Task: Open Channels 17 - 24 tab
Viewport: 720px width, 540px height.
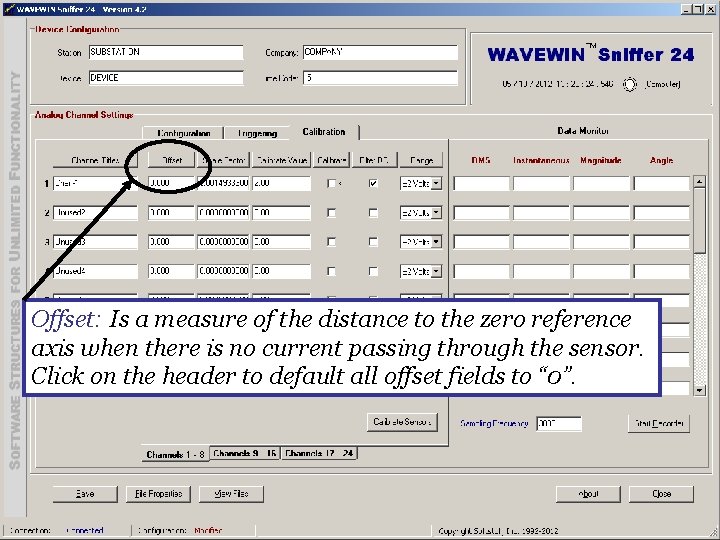Action: 319,453
